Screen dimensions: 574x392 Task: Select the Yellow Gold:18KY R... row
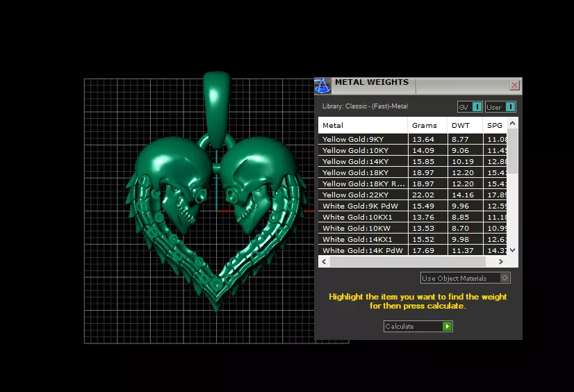[x=413, y=183]
